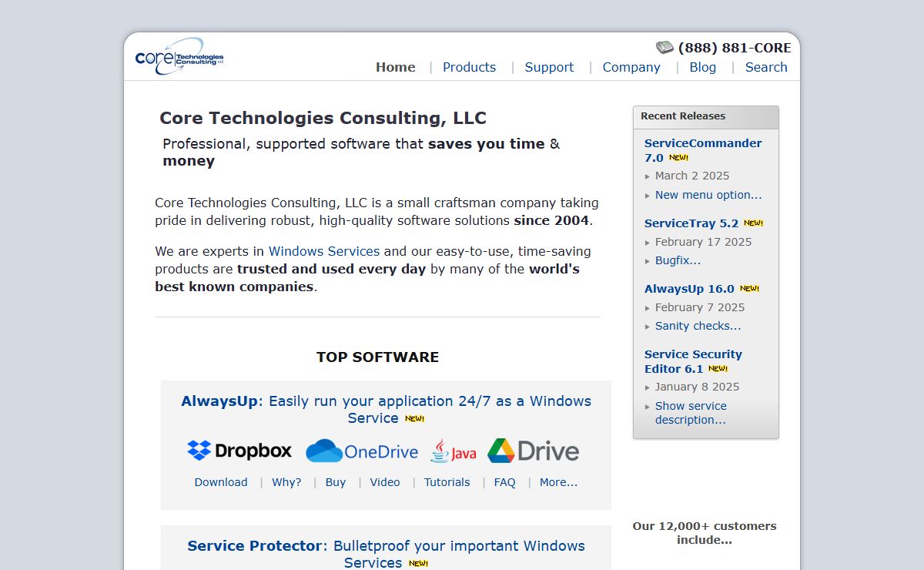Click the NEW! badge after ServiceCommander 7.0
This screenshot has width=924, height=570.
point(678,158)
